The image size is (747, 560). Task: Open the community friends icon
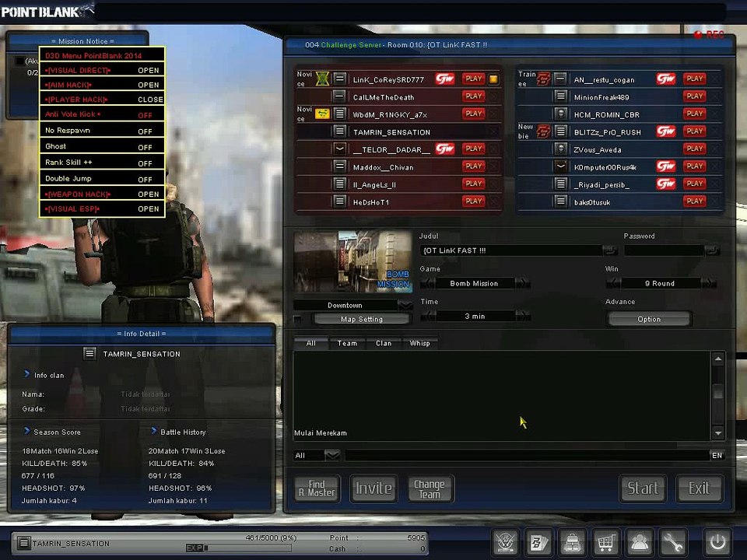click(x=640, y=542)
